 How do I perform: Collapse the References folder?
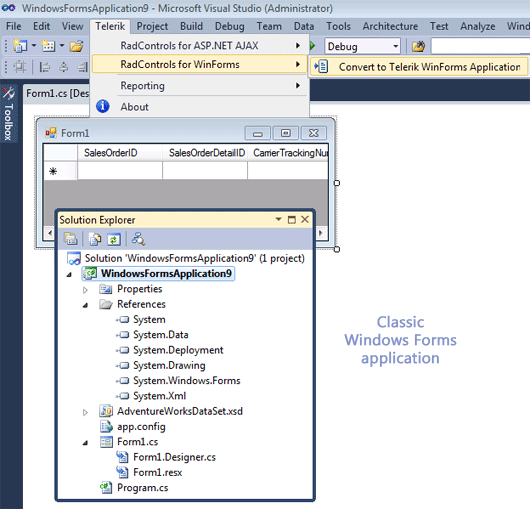point(86,305)
